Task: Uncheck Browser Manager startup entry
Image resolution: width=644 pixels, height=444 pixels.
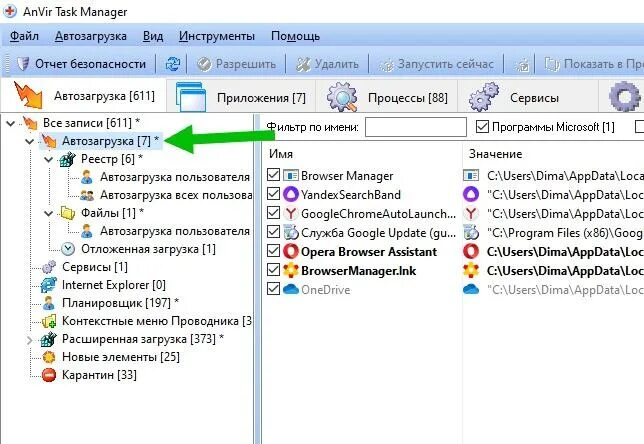Action: [274, 175]
